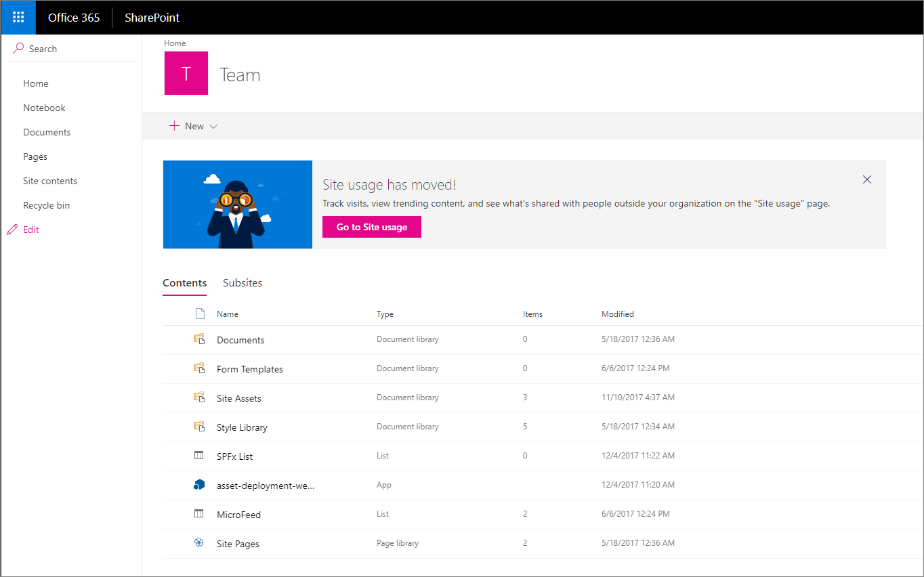
Task: Open the Office 365 app launcher waffle icon
Action: (x=17, y=17)
